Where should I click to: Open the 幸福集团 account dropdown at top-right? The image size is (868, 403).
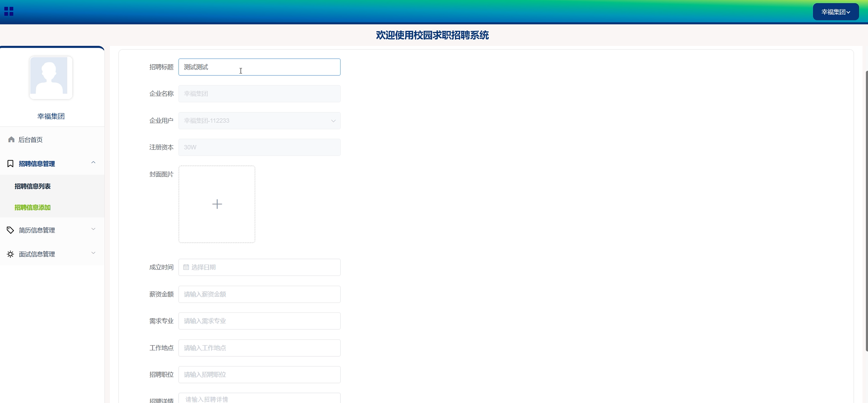coord(835,12)
